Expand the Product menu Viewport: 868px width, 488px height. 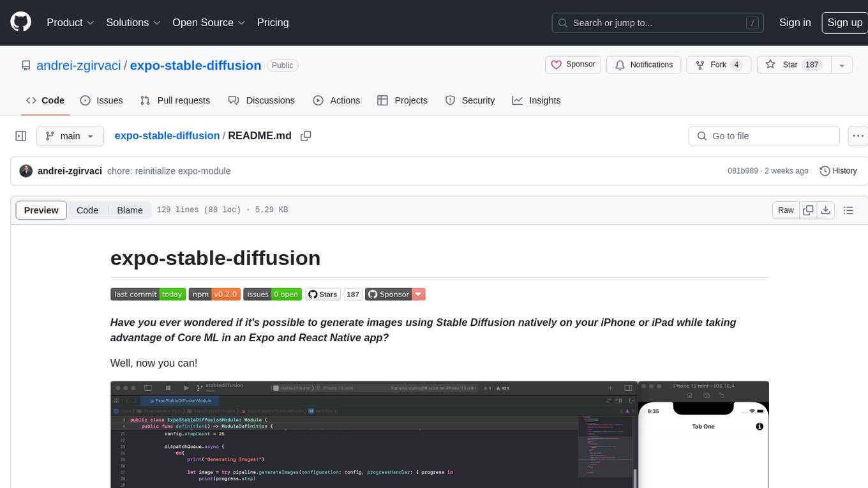[70, 22]
